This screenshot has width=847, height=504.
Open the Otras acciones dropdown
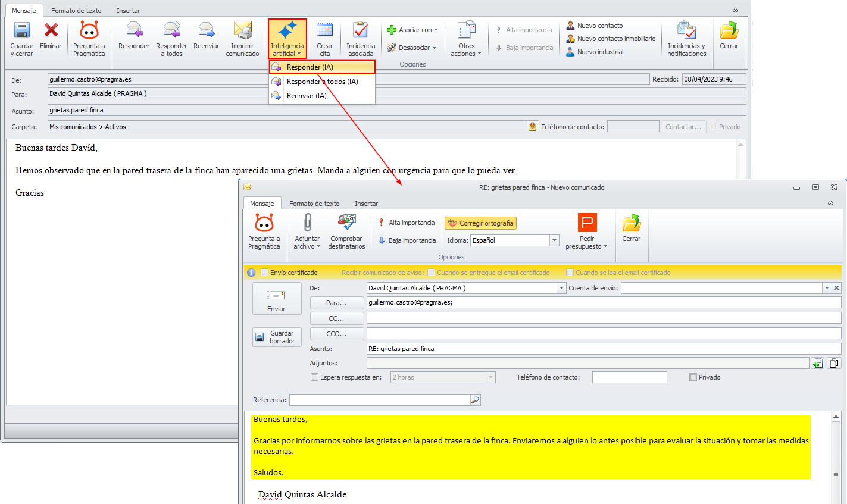pos(466,39)
